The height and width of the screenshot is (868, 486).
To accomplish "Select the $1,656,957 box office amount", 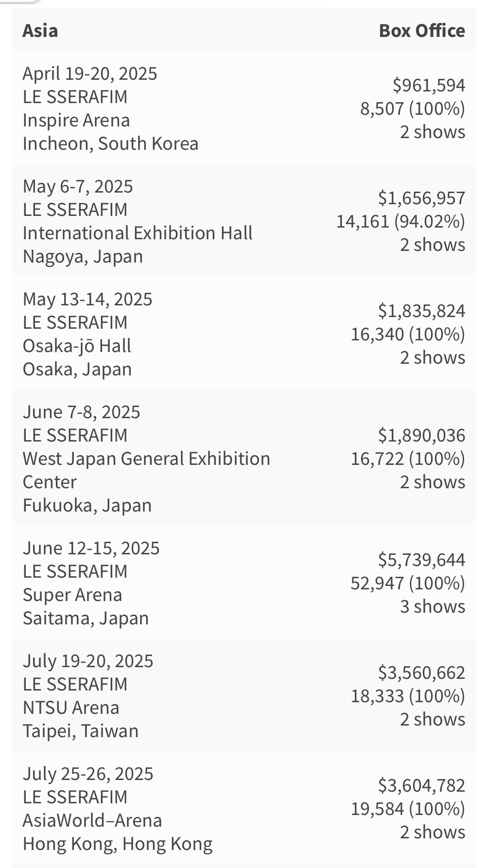I will [421, 198].
